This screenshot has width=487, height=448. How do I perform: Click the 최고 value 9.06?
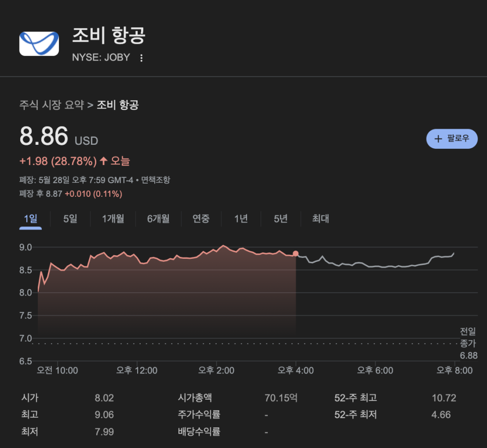104,415
